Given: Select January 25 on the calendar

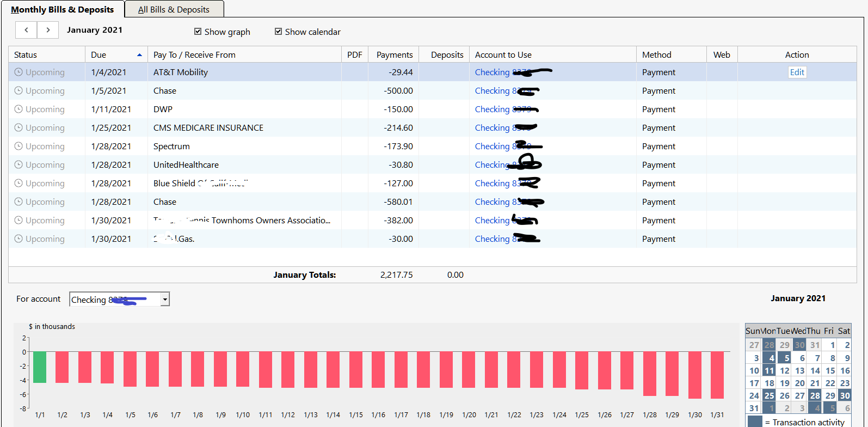Looking at the screenshot, I should pos(769,395).
